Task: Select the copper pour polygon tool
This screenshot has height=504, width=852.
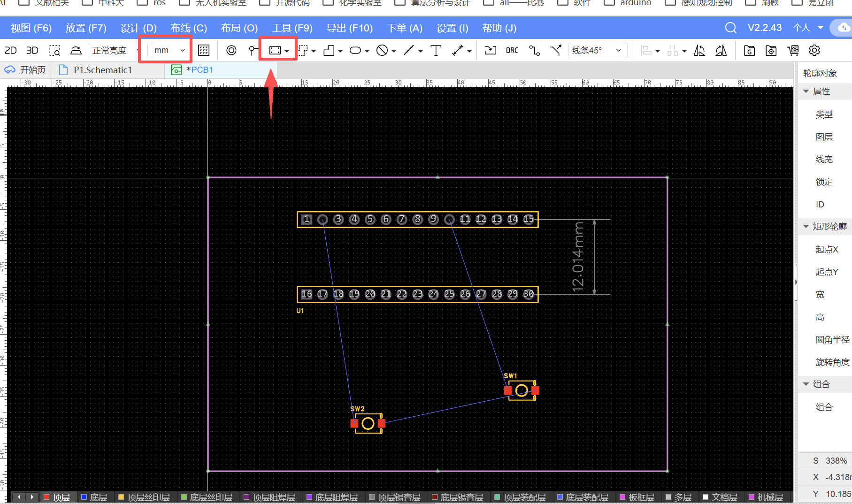Action: pyautogui.click(x=329, y=50)
